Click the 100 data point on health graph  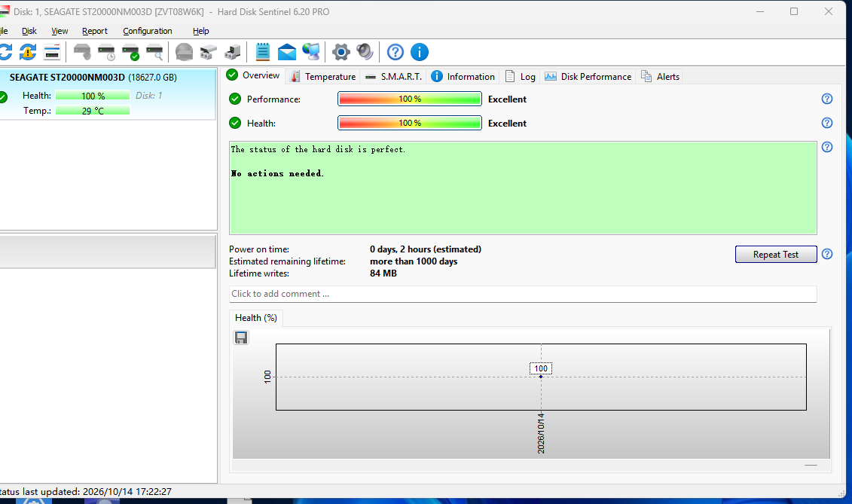tap(541, 376)
